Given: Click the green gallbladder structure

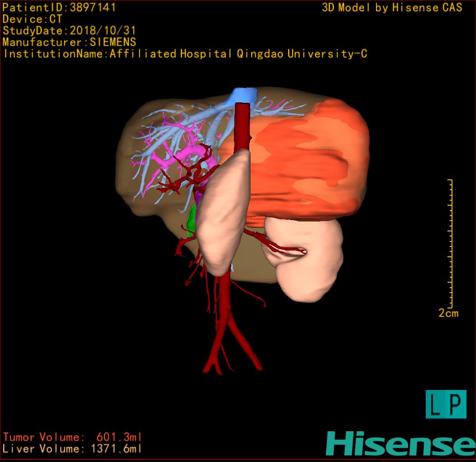Looking at the screenshot, I should pyautogui.click(x=192, y=220).
